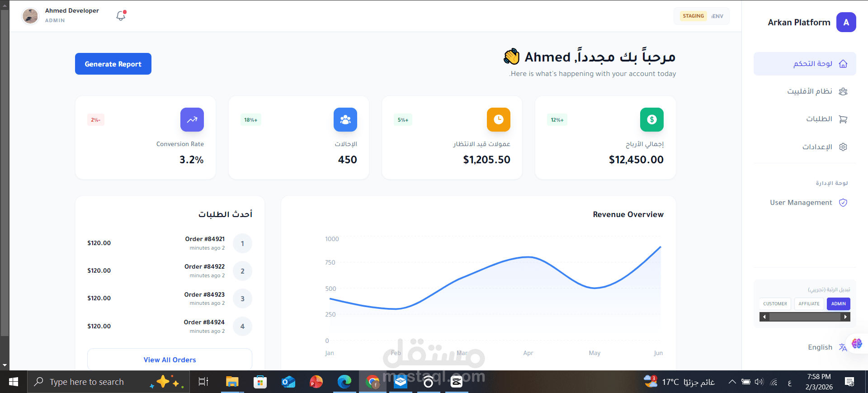Open File Explorer from taskbar
Viewport: 868px width, 393px height.
tap(232, 382)
